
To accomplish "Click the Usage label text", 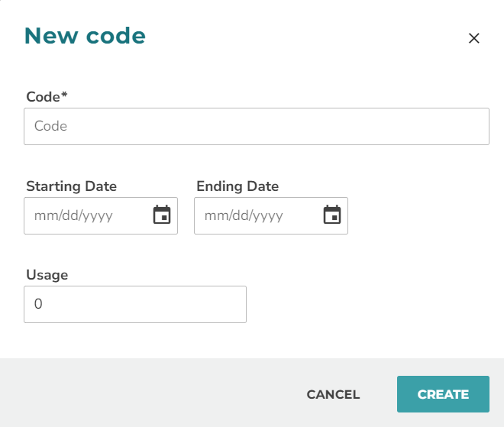I will (x=47, y=275).
